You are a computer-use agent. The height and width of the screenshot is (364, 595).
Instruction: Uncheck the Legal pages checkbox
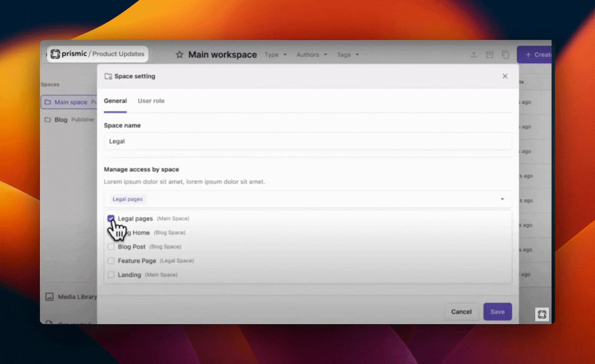pos(111,219)
